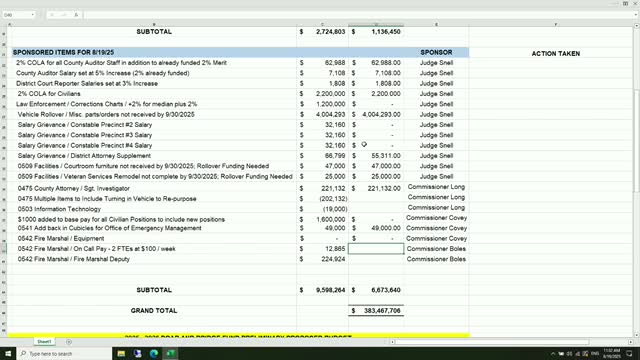Open the taskbar app left of Edge
Screen dimensions: 640x360
pos(138,353)
